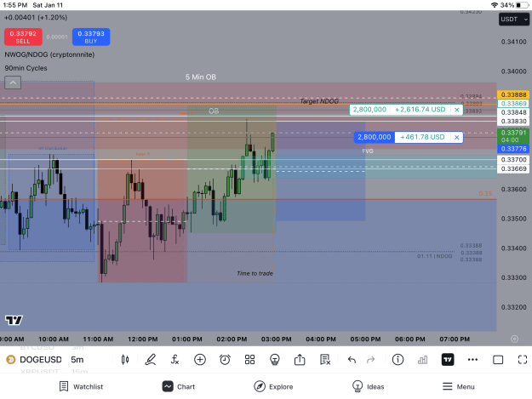The image size is (532, 399).
Task: Open the drawing tools pencil
Action: [151, 360]
